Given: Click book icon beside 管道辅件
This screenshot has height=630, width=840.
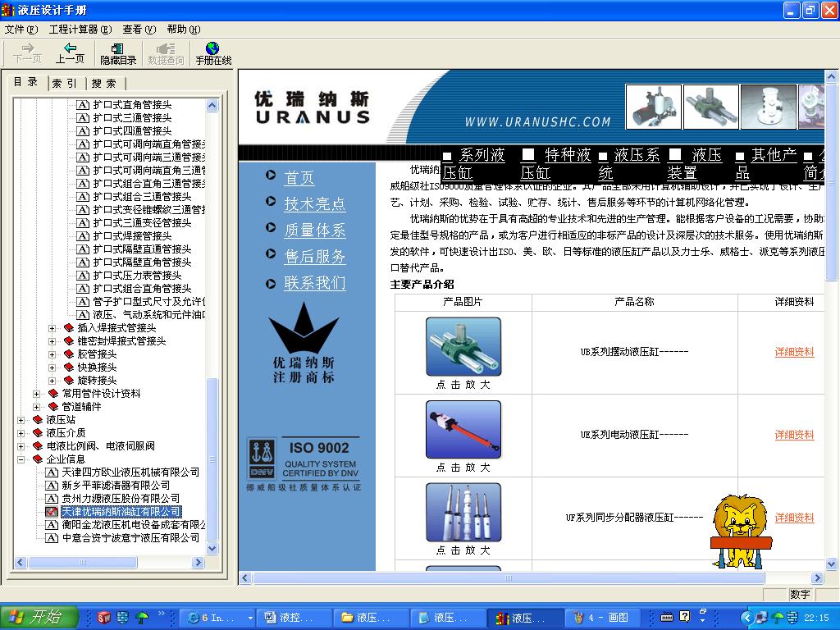Looking at the screenshot, I should pyautogui.click(x=53, y=407).
